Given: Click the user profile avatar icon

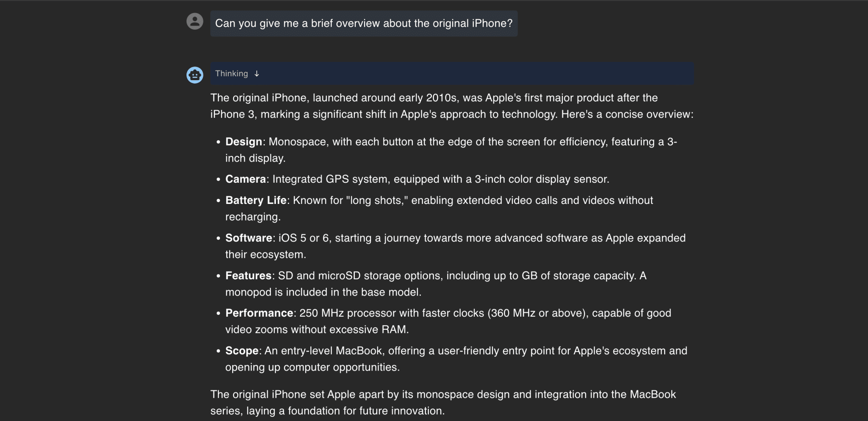Looking at the screenshot, I should 195,21.
